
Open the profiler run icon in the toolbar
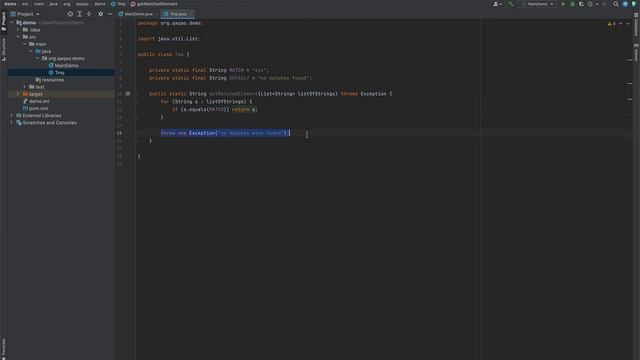tap(591, 4)
